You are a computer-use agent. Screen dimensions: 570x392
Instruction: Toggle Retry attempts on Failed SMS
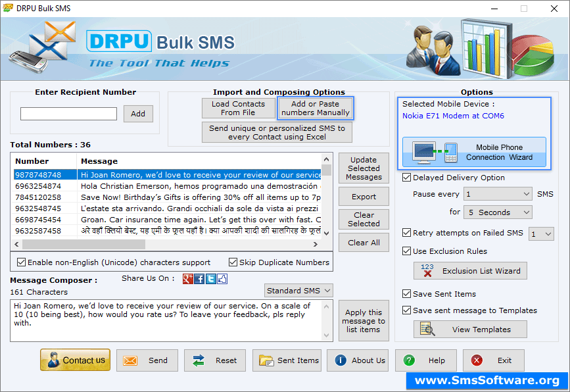[406, 233]
